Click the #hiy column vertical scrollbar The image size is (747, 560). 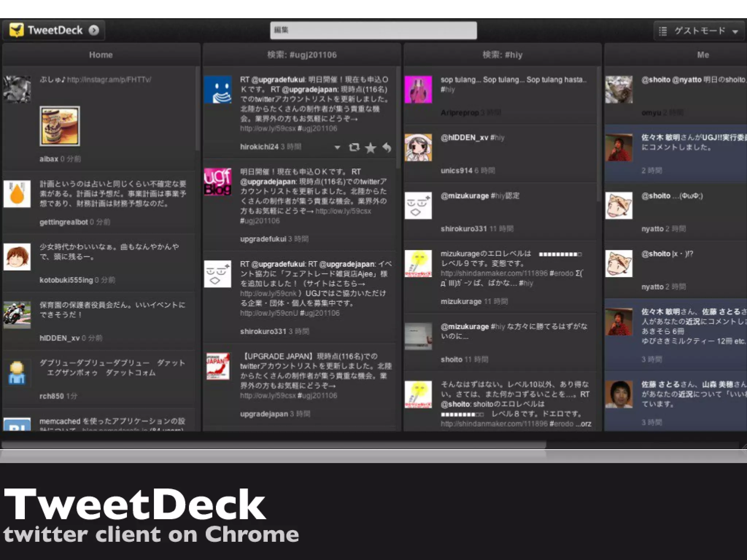pyautogui.click(x=599, y=134)
